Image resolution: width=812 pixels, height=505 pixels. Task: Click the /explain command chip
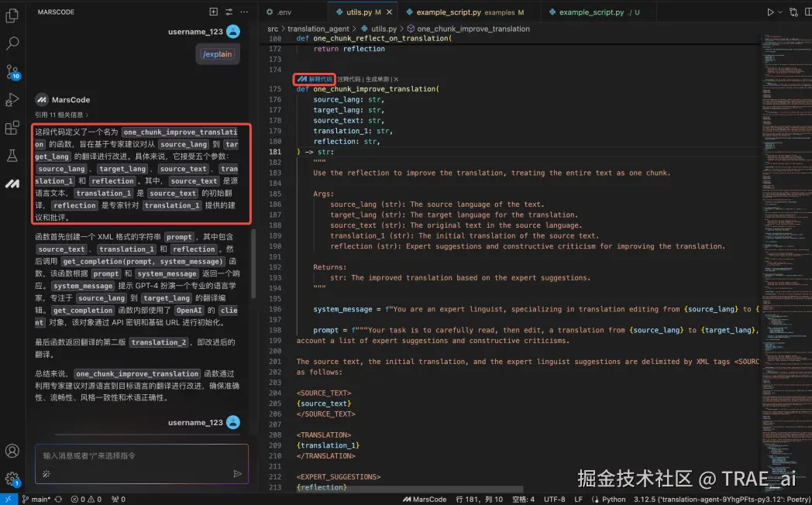[x=218, y=54]
